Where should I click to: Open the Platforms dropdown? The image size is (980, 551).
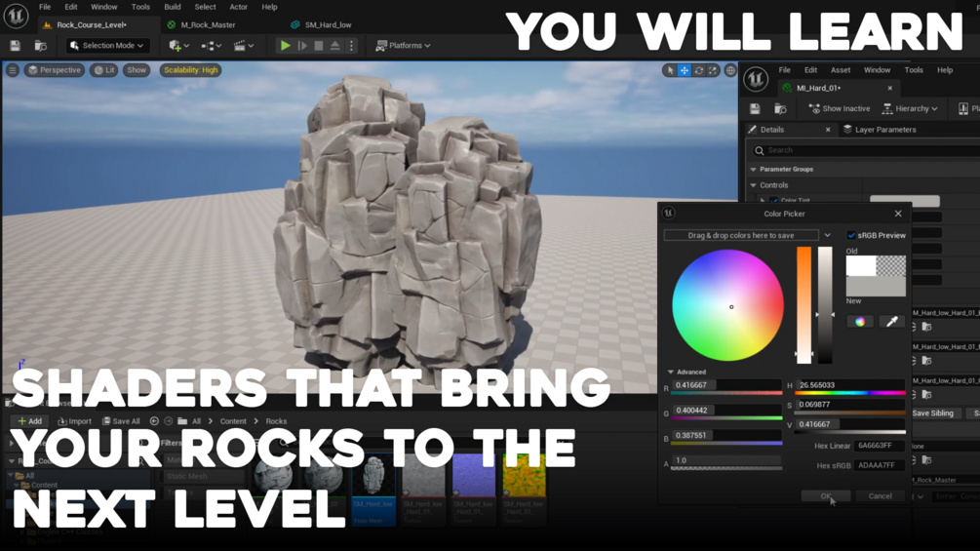[x=403, y=46]
